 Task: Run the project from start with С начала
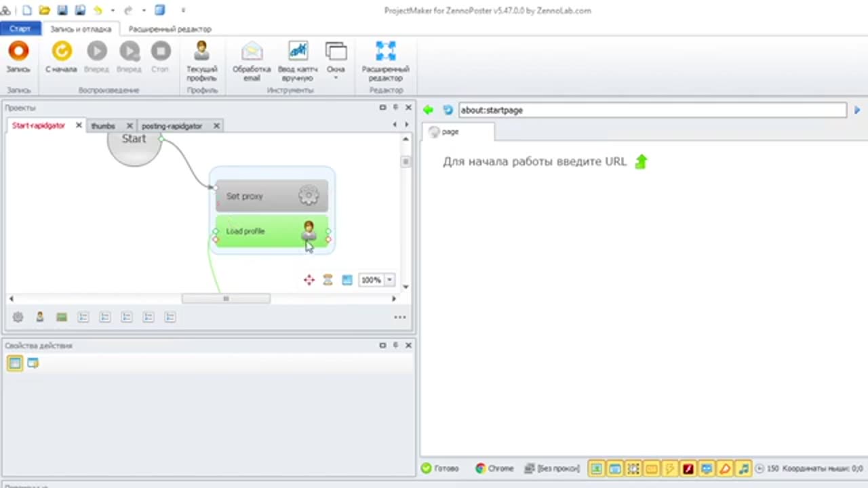tap(61, 57)
